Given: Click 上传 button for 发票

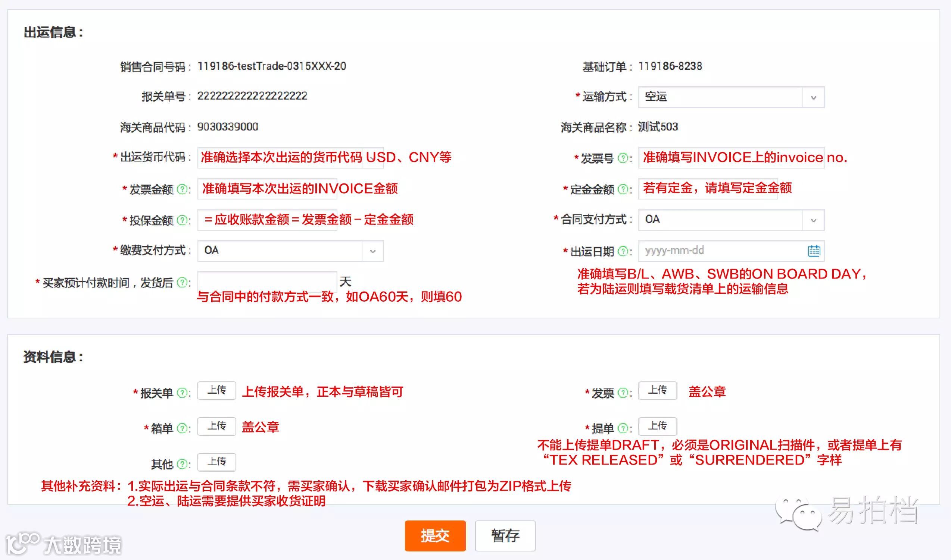Looking at the screenshot, I should 657,391.
